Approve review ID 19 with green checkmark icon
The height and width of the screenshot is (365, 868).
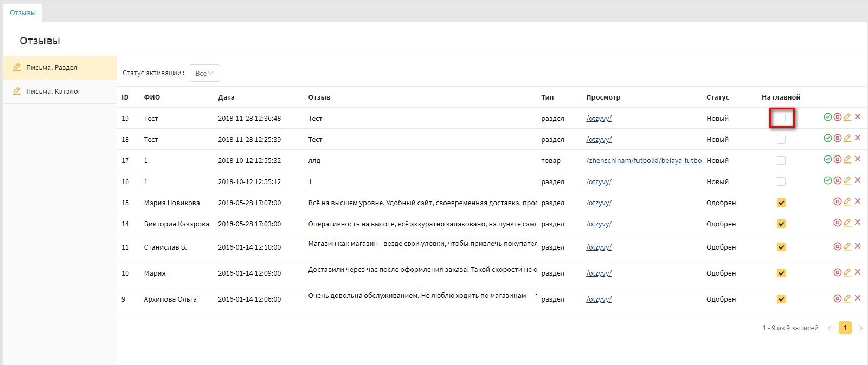pos(827,117)
